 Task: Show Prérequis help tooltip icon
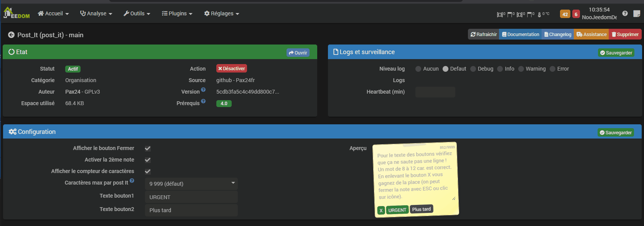[x=203, y=101]
